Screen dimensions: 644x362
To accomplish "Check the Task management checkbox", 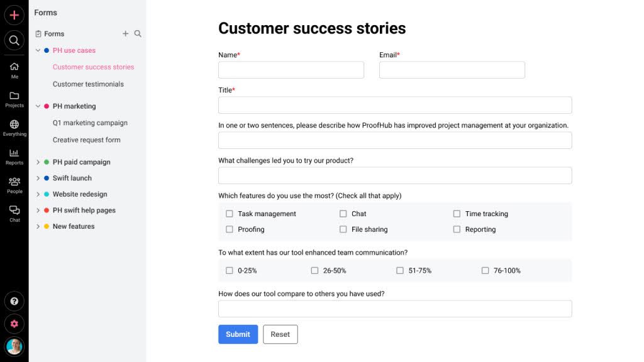I will [230, 214].
